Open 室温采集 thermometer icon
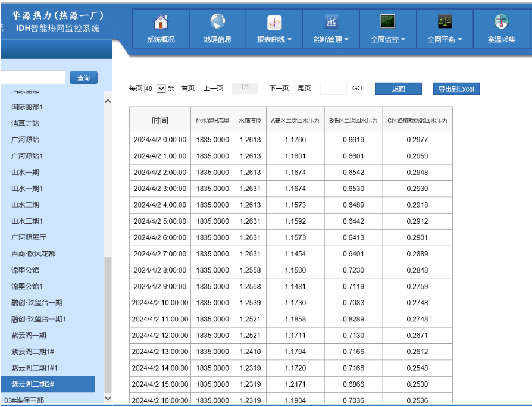The image size is (532, 407). tap(502, 22)
